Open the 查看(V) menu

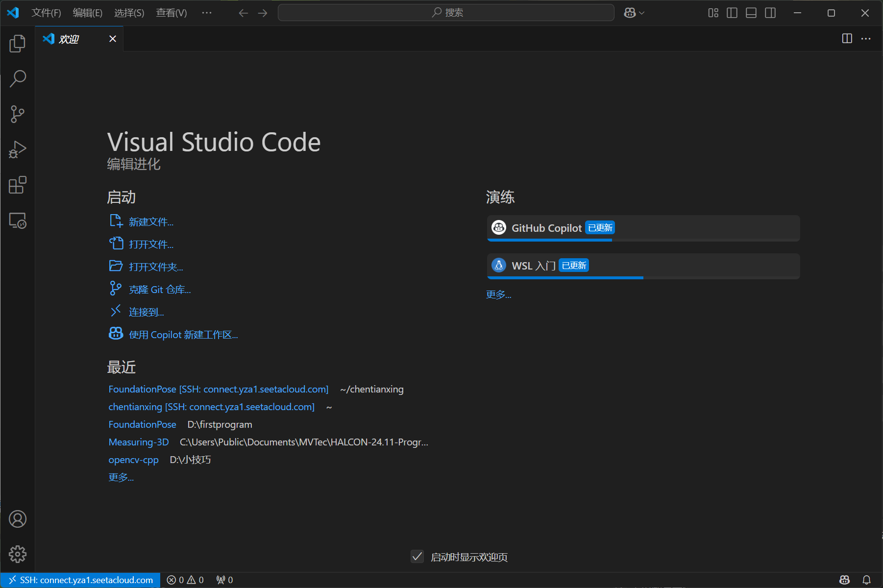(x=171, y=13)
